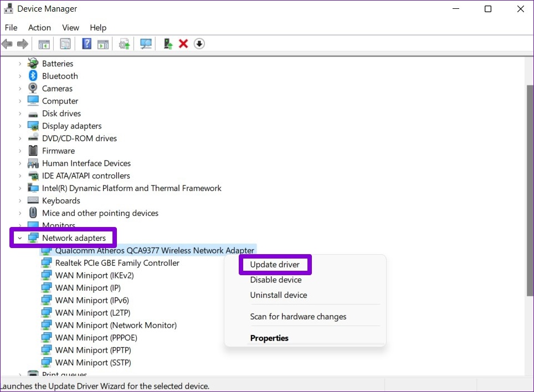
Task: Expand the Batteries category
Action: pos(20,63)
